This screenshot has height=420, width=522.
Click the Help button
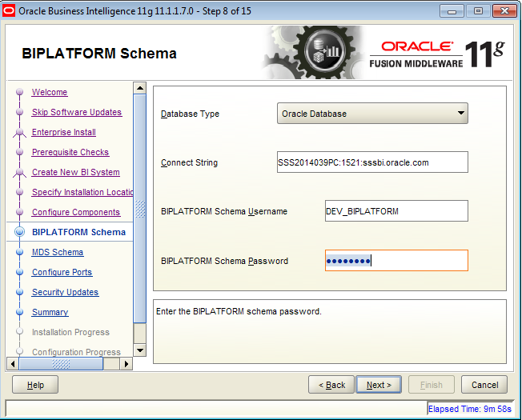[x=35, y=385]
